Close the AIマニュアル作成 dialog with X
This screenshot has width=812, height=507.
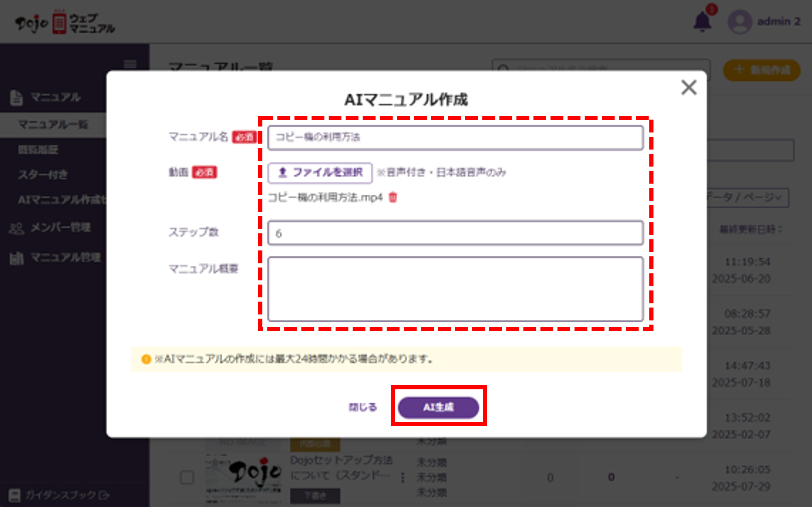point(689,87)
